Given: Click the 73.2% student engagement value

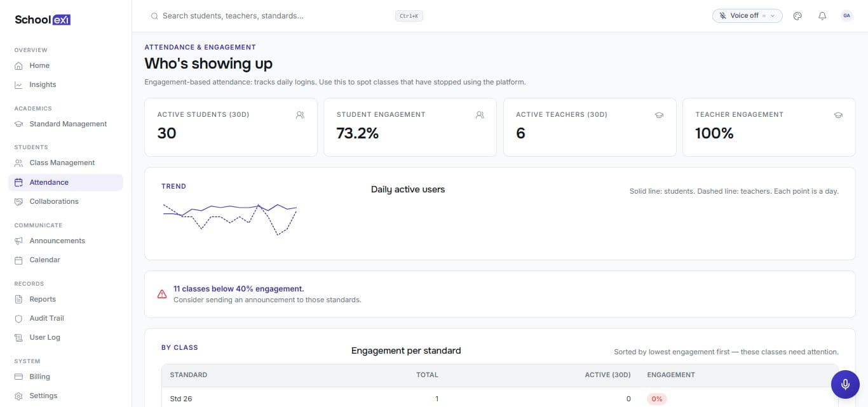Looking at the screenshot, I should click(357, 133).
